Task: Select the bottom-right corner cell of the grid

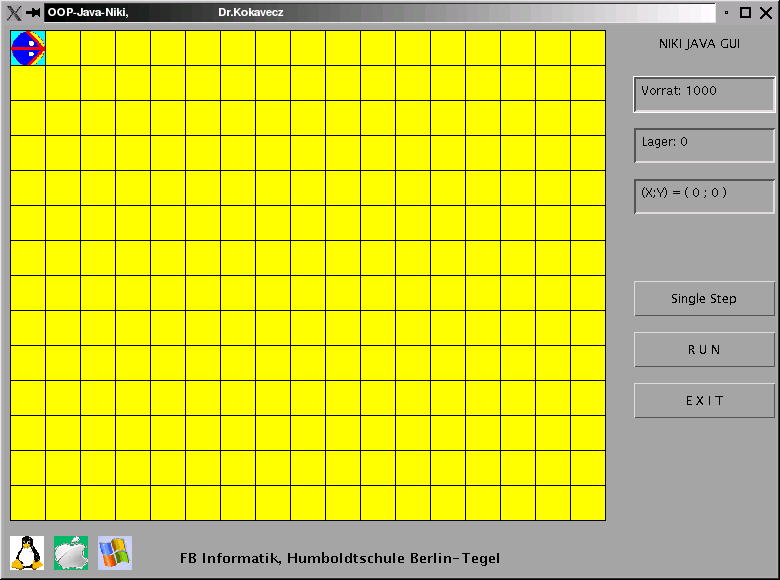Action: point(588,503)
